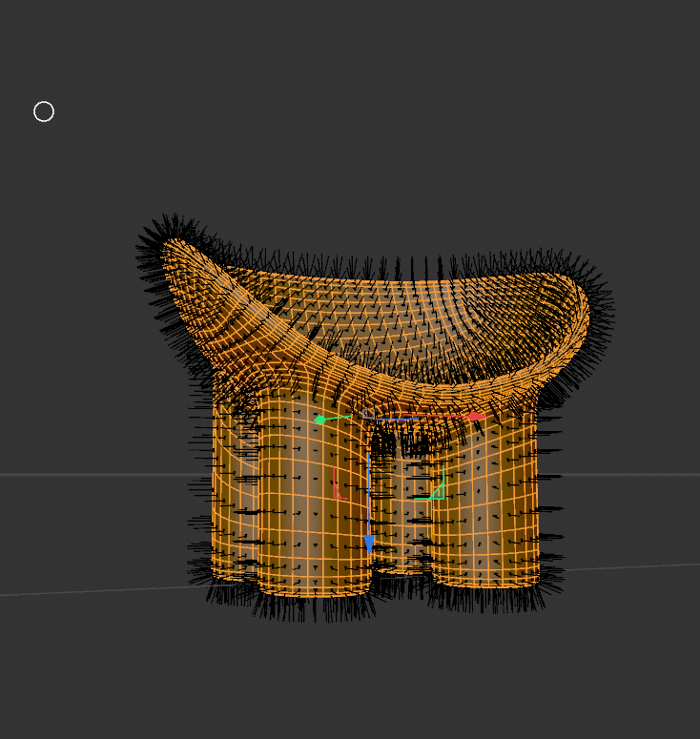This screenshot has height=739, width=700.
Task: Click the lower grid line right of the mesh
Action: coord(629,566)
